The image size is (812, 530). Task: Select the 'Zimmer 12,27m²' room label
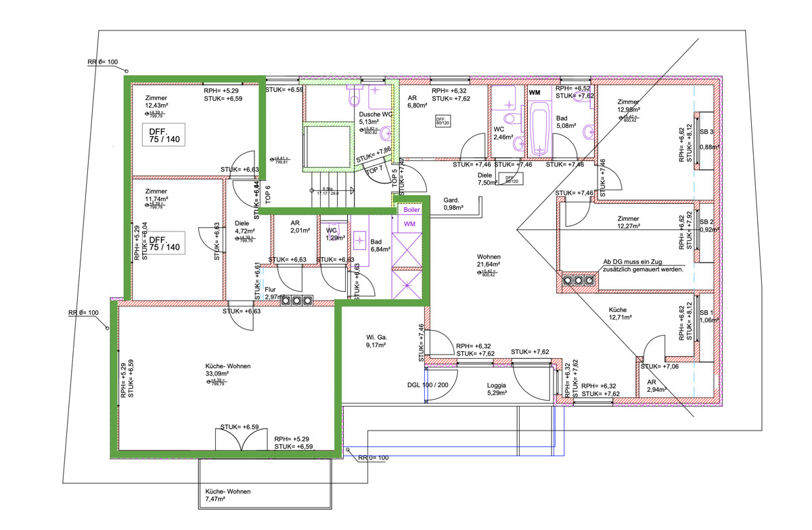click(x=629, y=222)
